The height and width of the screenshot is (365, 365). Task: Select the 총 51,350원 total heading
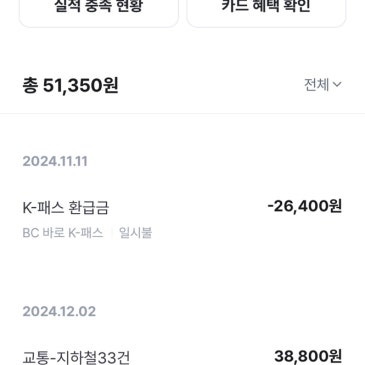70,85
